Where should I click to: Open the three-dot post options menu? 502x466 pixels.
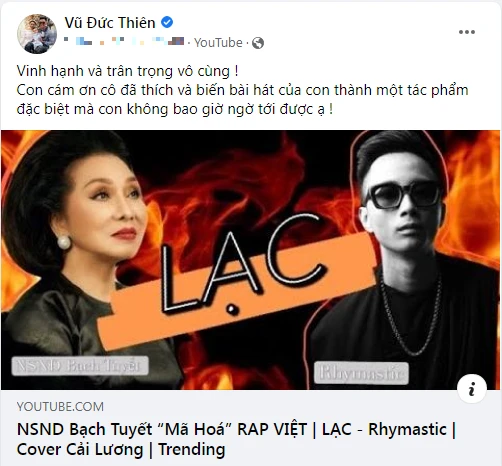[x=467, y=32]
